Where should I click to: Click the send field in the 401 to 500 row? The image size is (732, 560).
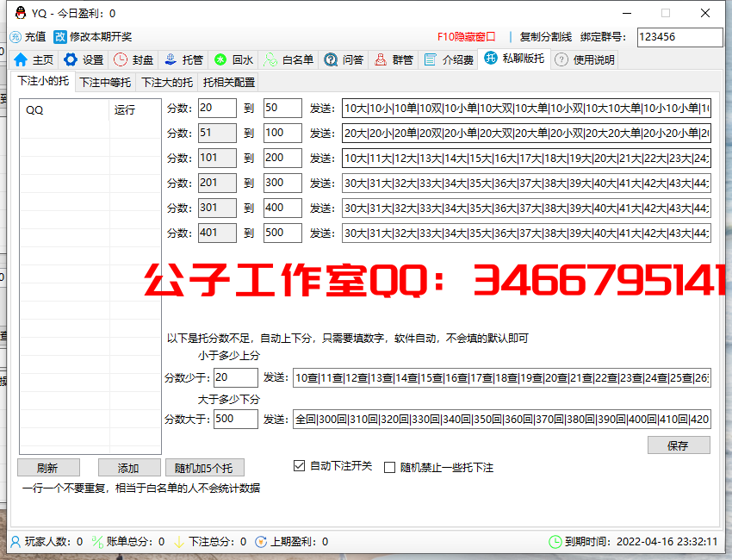(x=526, y=233)
